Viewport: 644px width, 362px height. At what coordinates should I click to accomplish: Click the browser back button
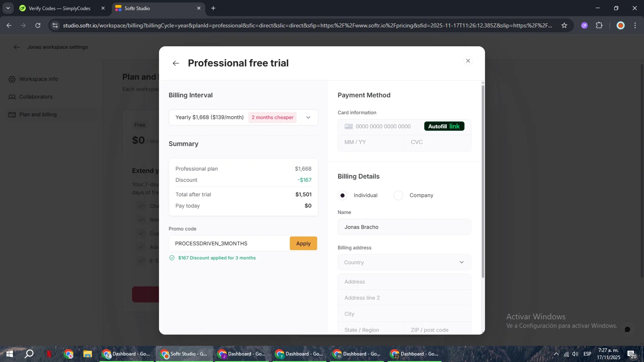point(9,25)
